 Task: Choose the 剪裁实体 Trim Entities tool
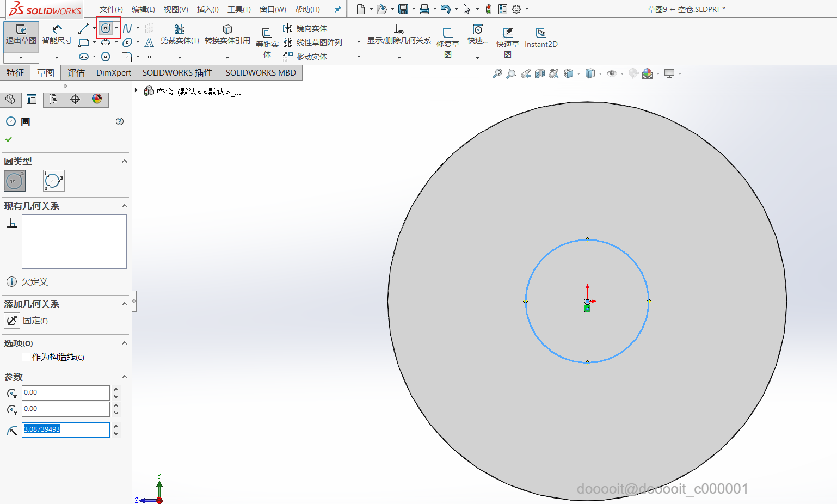click(179, 34)
